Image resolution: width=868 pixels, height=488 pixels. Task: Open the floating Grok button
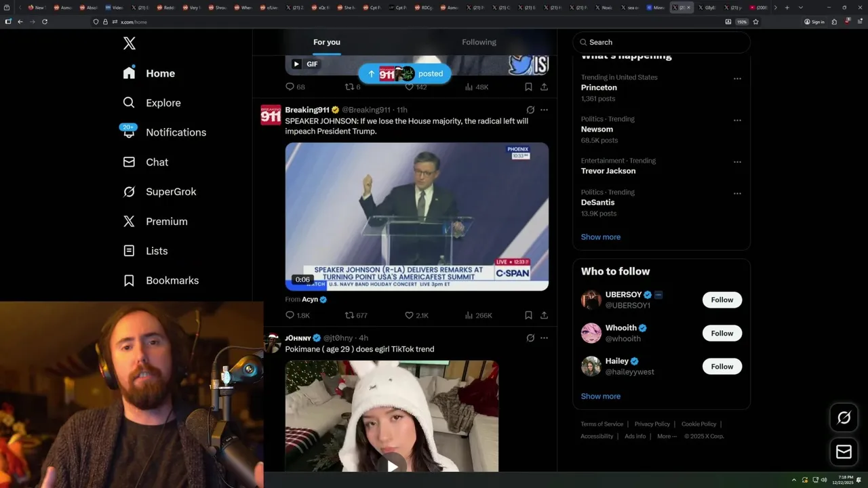tap(844, 418)
